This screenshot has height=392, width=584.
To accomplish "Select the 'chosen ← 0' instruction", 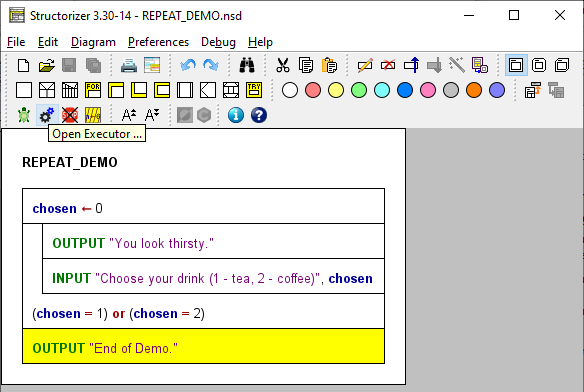I will click(x=203, y=206).
